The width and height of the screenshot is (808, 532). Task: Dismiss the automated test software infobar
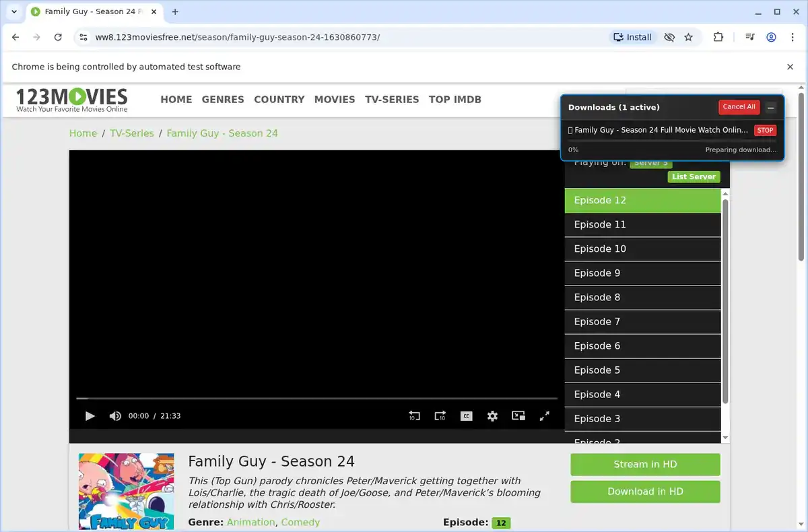(x=790, y=67)
